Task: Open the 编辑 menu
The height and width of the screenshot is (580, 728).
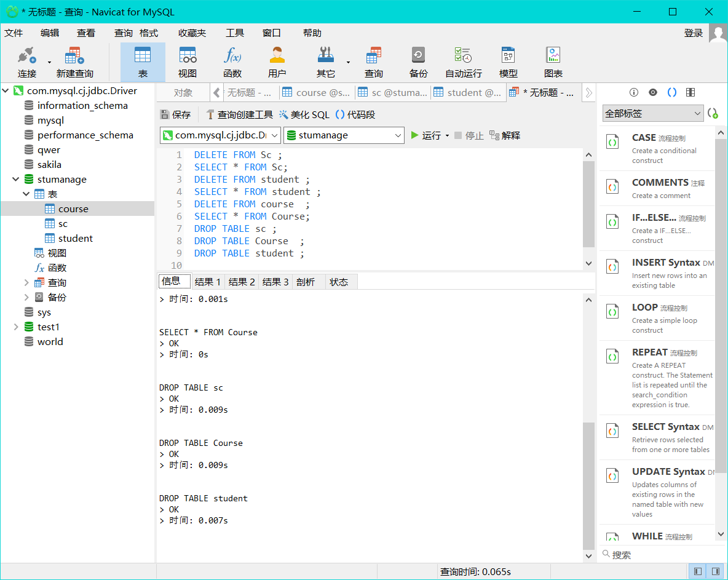Action: (x=50, y=33)
